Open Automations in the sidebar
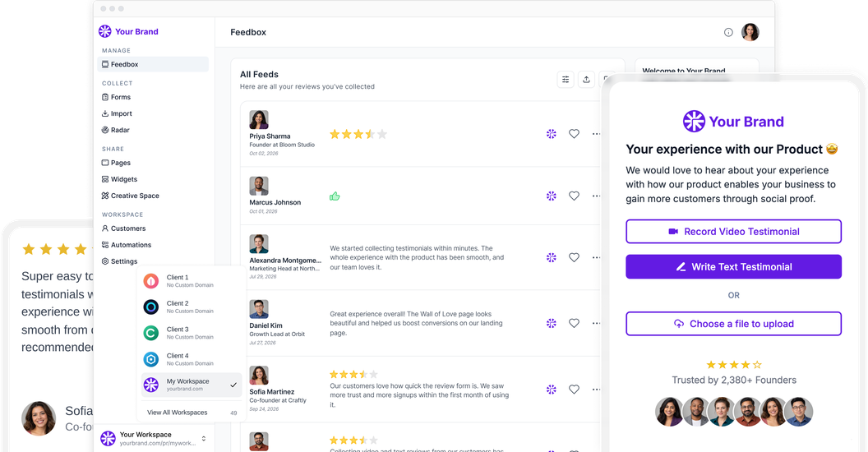 coord(127,245)
